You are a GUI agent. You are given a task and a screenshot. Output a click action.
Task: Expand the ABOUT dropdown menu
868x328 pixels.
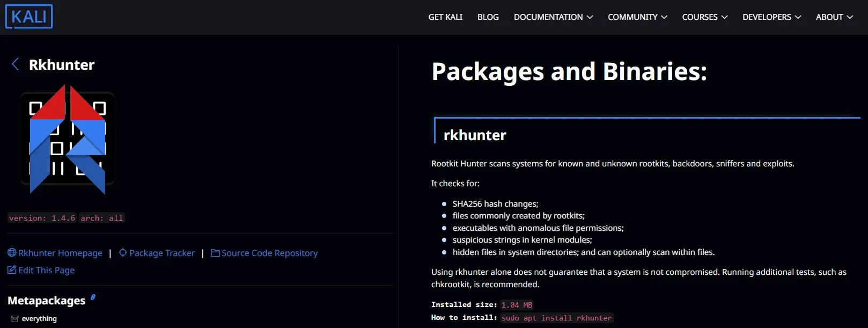834,17
